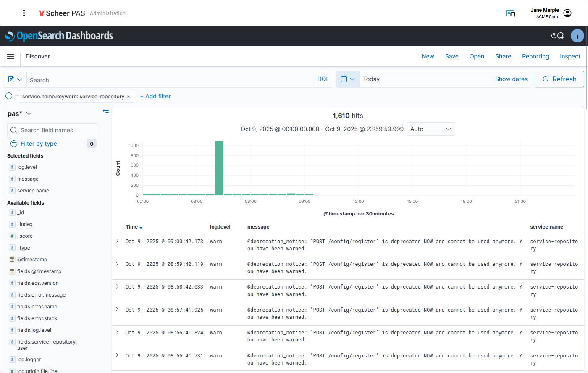
Task: Remove the service-repository filter
Action: [129, 96]
